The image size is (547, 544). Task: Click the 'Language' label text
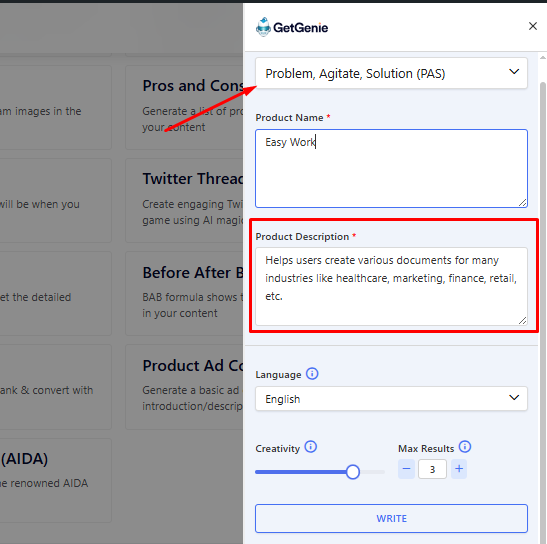pyautogui.click(x=278, y=375)
